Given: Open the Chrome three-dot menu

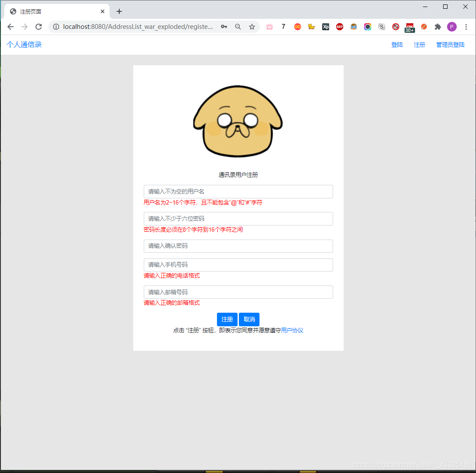Looking at the screenshot, I should (465, 27).
